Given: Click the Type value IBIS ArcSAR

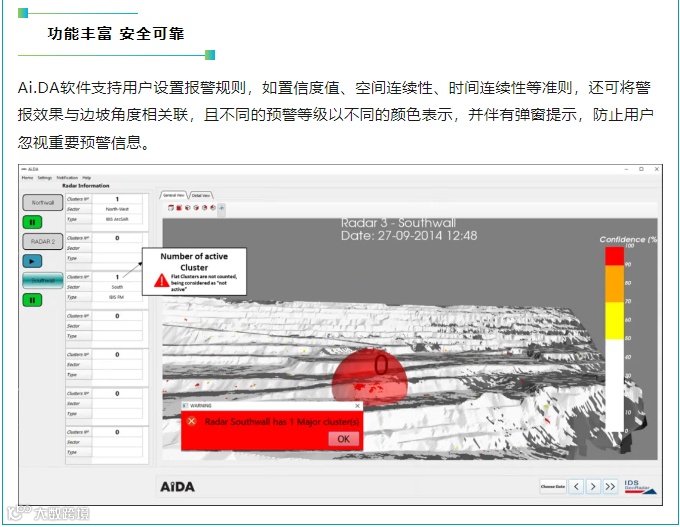Looking at the screenshot, I should tap(117, 219).
